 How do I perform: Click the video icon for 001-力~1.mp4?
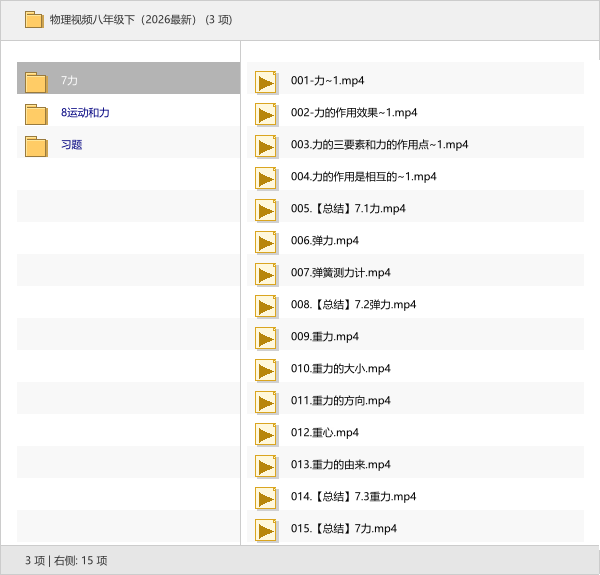point(266,81)
